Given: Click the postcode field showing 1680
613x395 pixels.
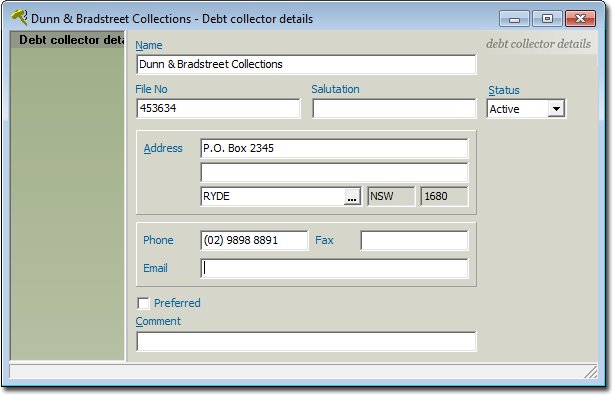Looking at the screenshot, I should [x=444, y=196].
